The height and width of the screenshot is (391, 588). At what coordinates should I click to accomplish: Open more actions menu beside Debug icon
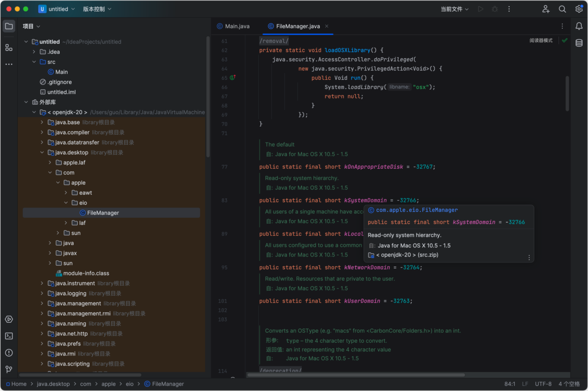[509, 9]
